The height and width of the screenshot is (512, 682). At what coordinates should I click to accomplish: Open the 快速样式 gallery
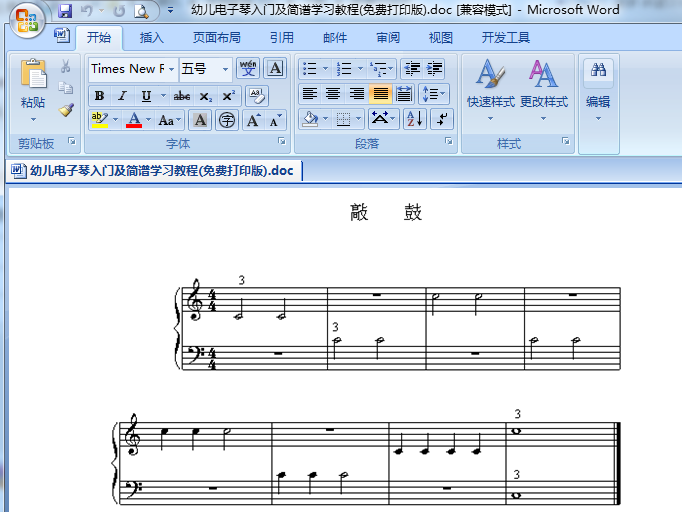tap(491, 90)
